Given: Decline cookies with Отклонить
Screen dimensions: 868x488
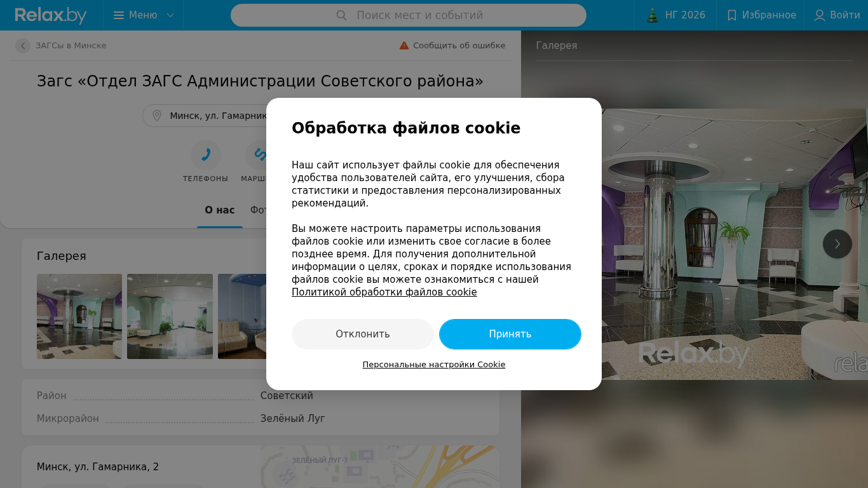Looking at the screenshot, I should click(363, 334).
